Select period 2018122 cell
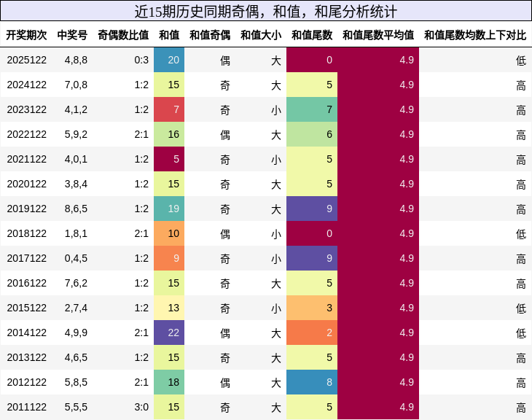Image resolution: width=532 pixels, height=420 pixels. 26,233
